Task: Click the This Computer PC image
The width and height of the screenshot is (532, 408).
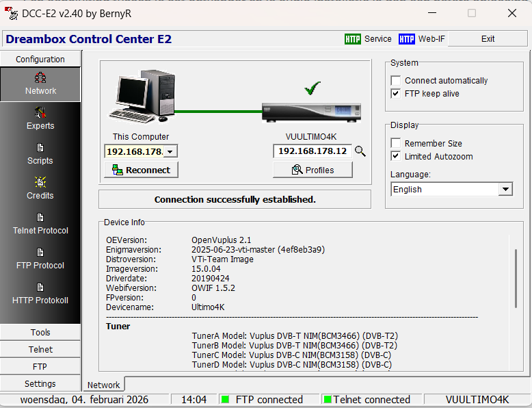Action: [142, 96]
